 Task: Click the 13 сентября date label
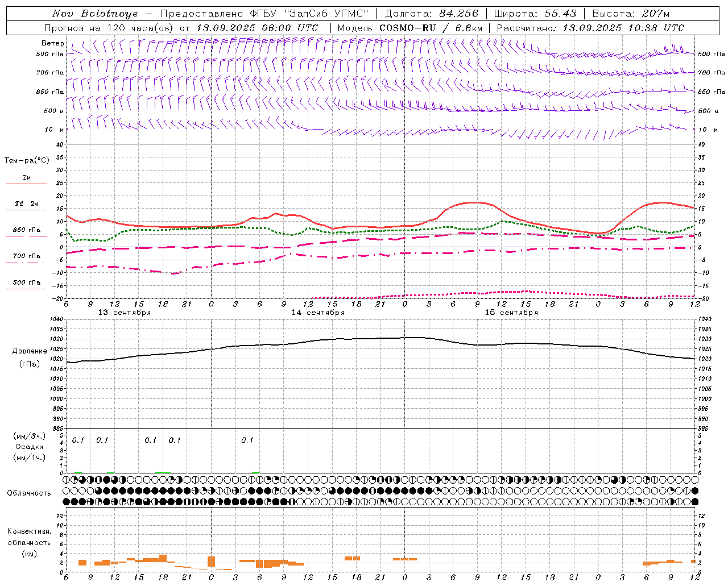point(125,313)
